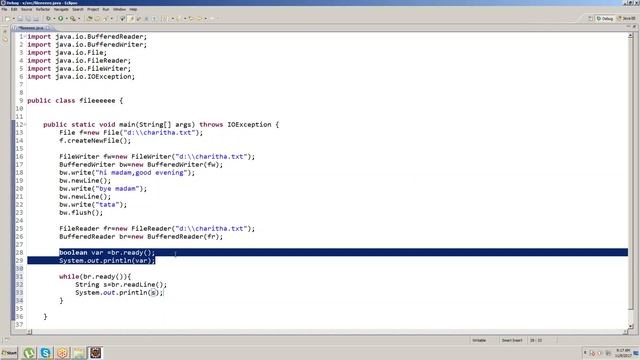Click the Print toolbar icon
Image resolution: width=640 pixels, height=360 pixels.
(x=36, y=18)
